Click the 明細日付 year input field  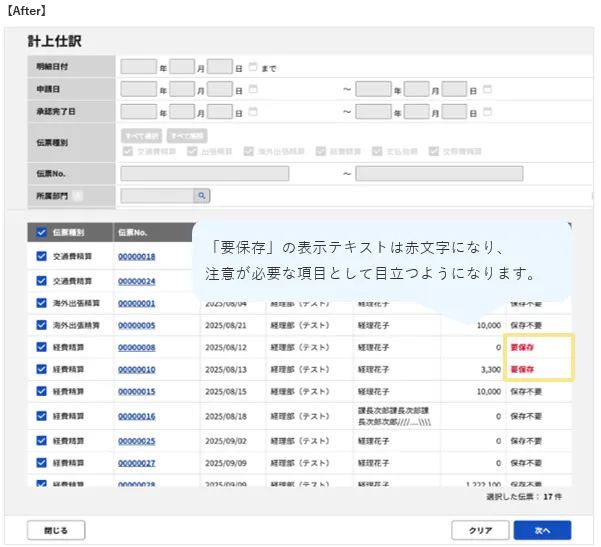point(138,67)
